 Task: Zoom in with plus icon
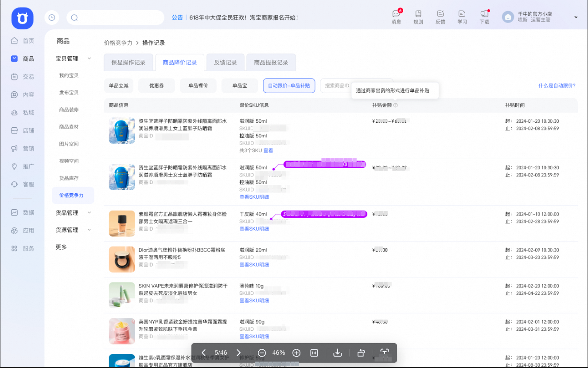[296, 353]
